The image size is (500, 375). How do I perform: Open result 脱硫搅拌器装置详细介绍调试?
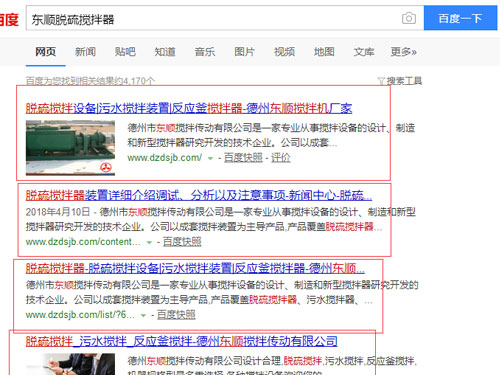click(199, 195)
